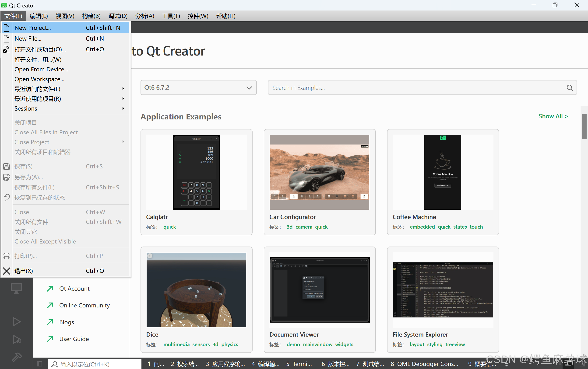The height and width of the screenshot is (369, 588).
Task: Click the physics tag under Dice
Action: [229, 344]
